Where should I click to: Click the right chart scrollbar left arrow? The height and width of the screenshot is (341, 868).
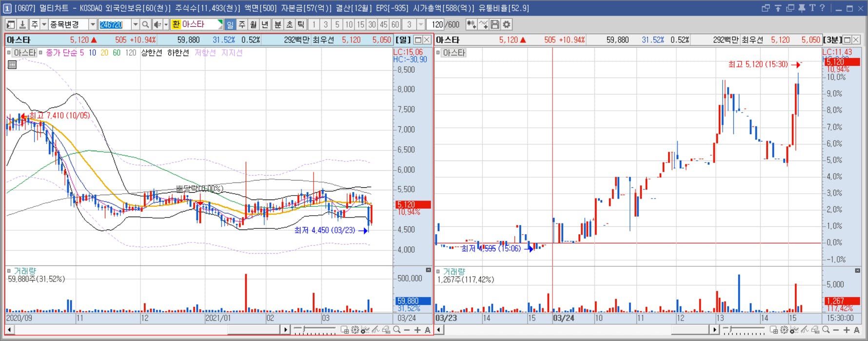click(439, 330)
